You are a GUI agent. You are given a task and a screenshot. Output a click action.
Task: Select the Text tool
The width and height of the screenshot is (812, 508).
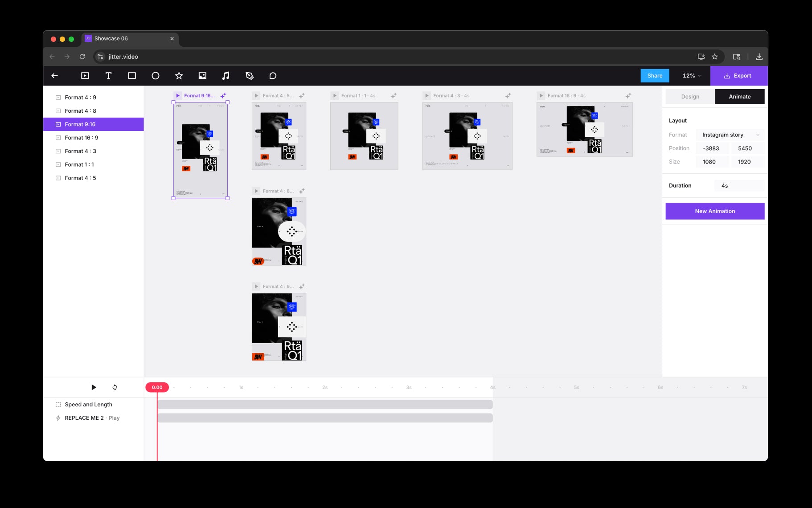point(108,76)
